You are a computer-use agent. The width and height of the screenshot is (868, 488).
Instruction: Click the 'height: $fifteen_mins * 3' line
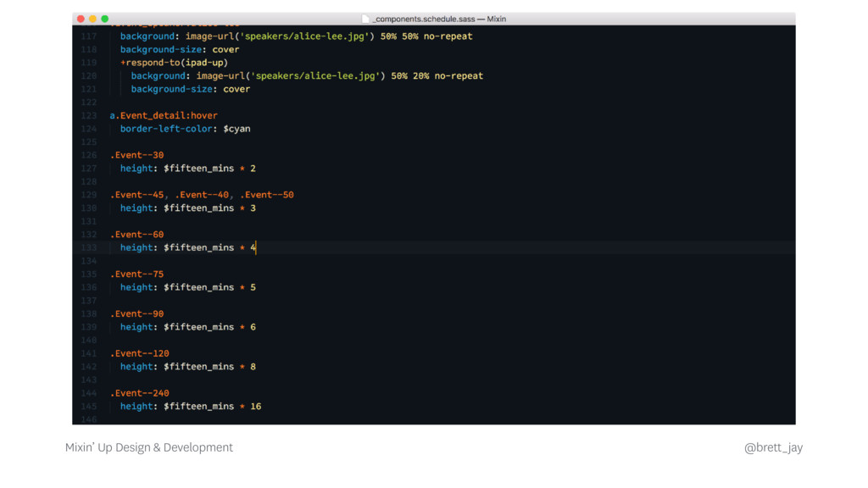pyautogui.click(x=188, y=208)
